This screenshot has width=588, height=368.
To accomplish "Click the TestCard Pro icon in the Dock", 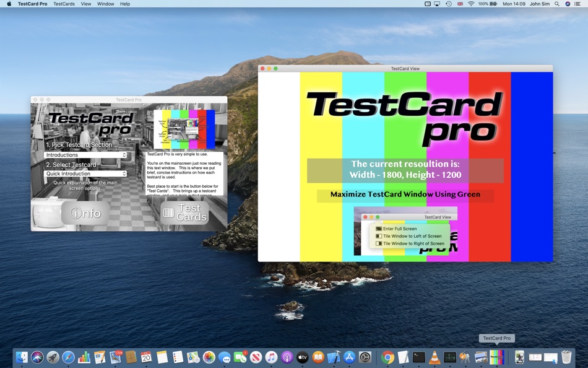I will coord(497,357).
